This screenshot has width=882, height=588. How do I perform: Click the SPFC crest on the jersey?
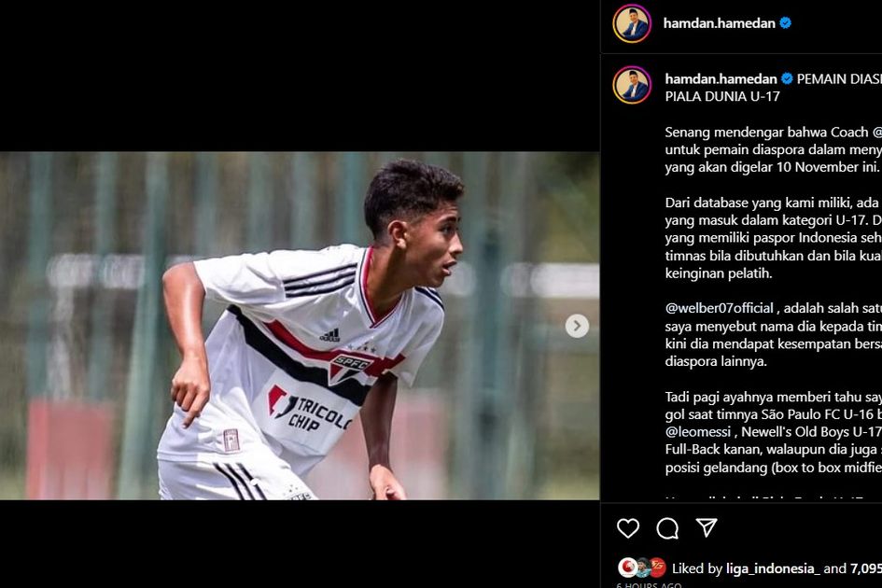coord(349,368)
